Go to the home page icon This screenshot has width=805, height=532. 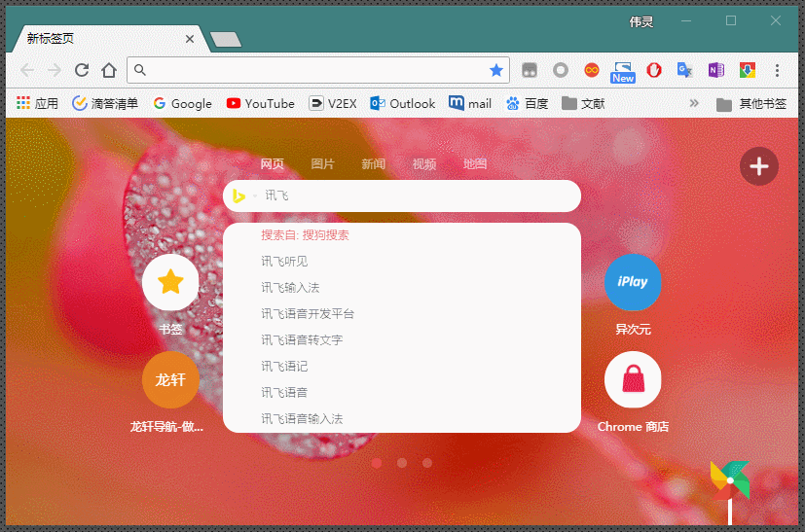point(109,70)
